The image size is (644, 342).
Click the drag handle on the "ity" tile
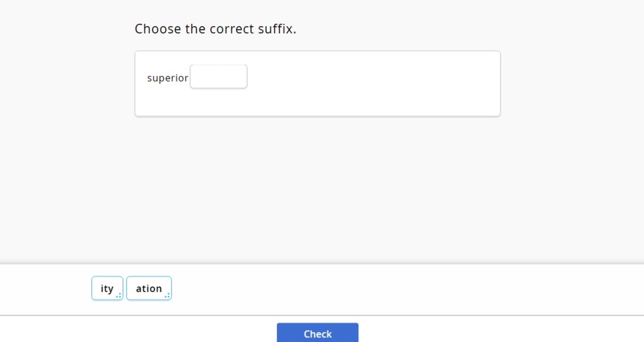119,296
